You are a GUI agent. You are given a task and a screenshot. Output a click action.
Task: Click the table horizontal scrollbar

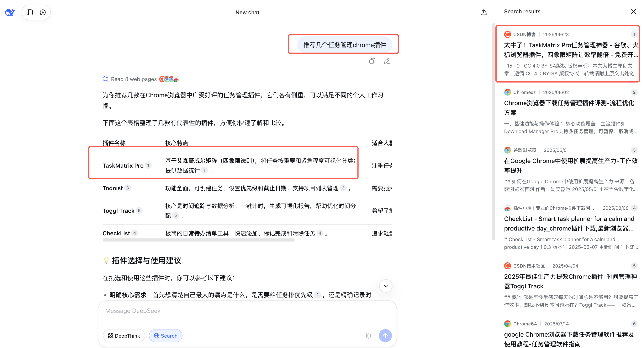coord(198,240)
